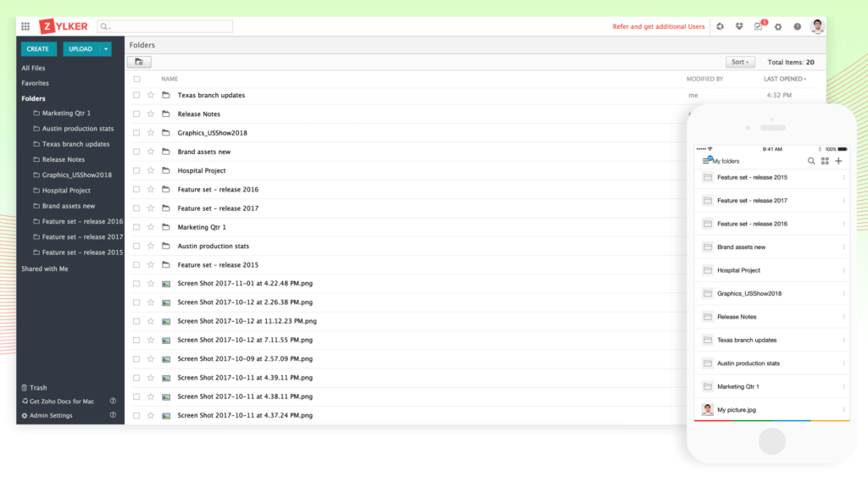Image resolution: width=868 pixels, height=488 pixels.
Task: Star the Texas branch updates folder
Action: (151, 95)
